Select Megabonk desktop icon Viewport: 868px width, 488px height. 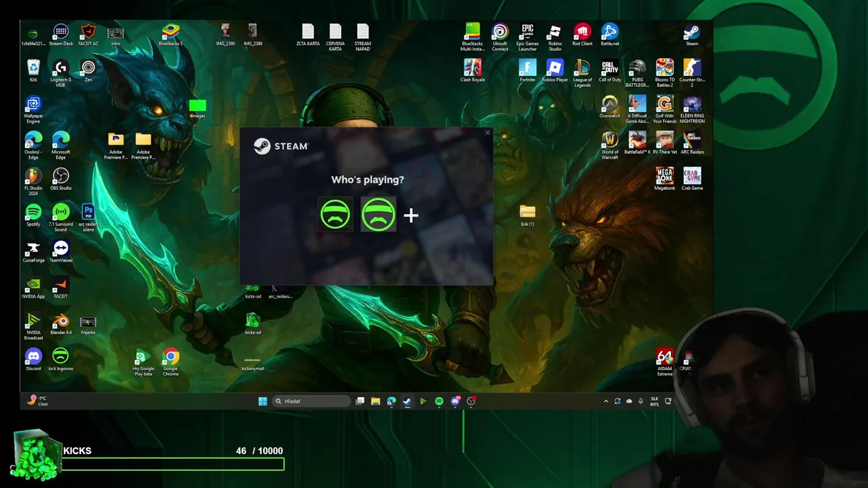pyautogui.click(x=665, y=179)
